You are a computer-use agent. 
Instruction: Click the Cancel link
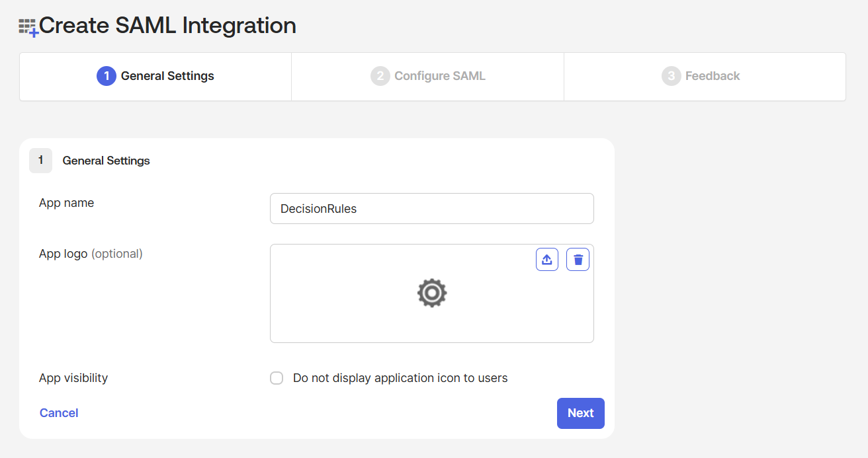(59, 413)
